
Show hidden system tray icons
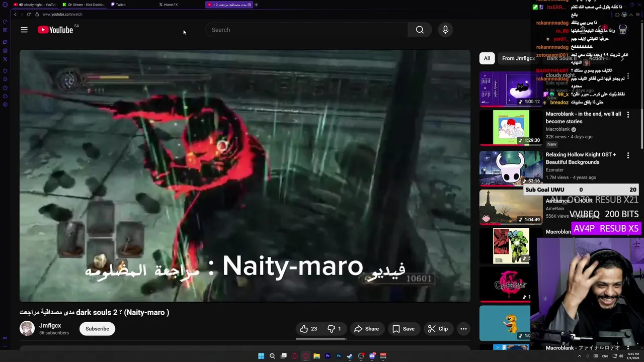pos(580,356)
